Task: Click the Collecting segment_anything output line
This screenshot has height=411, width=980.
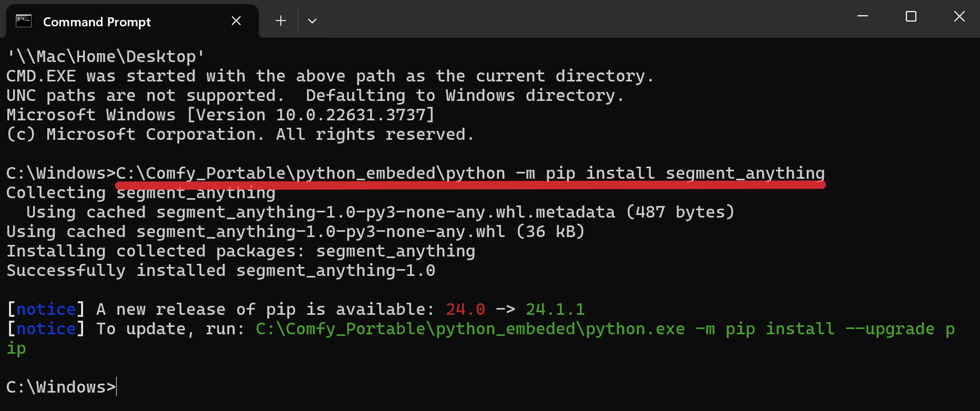Action: point(141,193)
